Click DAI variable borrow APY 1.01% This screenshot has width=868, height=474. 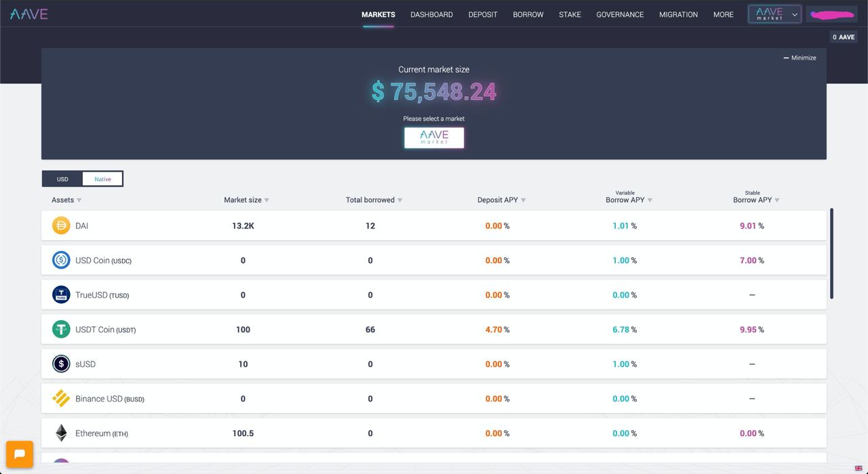(x=625, y=226)
